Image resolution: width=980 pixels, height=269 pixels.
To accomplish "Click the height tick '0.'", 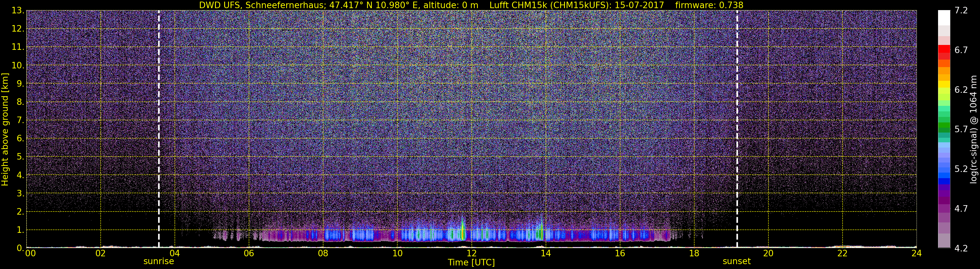I will tap(20, 248).
